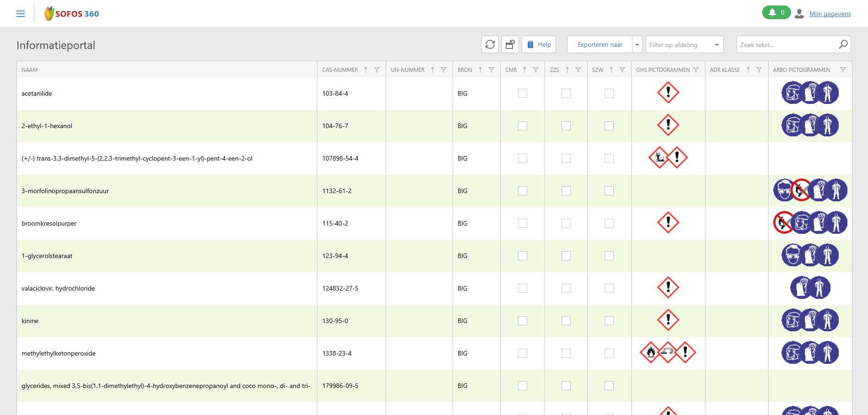Filter the CAS-nummer column
868x415 pixels.
377,70
